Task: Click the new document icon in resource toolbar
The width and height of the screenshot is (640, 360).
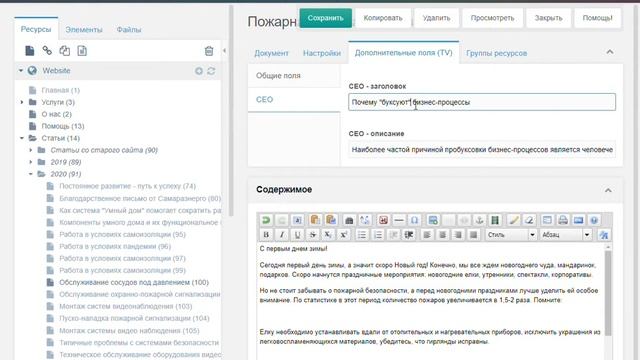Action: coord(30,51)
